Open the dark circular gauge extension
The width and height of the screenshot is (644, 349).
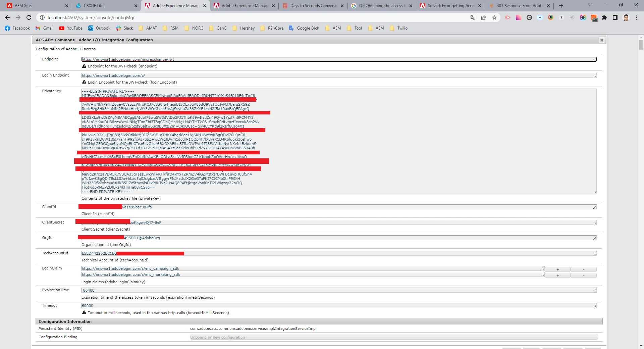pyautogui.click(x=529, y=17)
